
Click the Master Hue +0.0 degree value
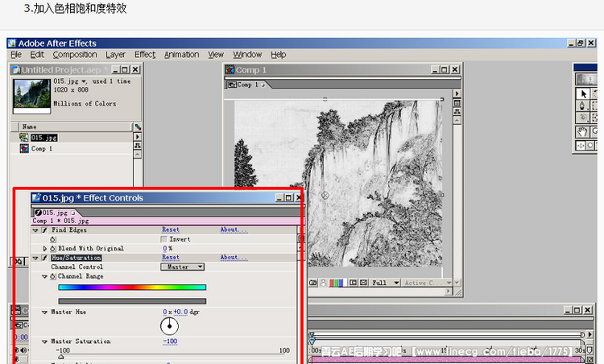click(180, 312)
